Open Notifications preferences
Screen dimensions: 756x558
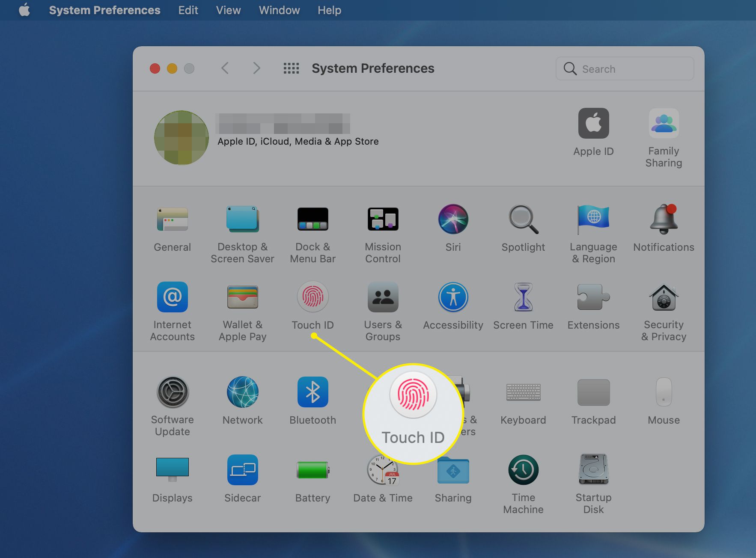click(x=664, y=220)
